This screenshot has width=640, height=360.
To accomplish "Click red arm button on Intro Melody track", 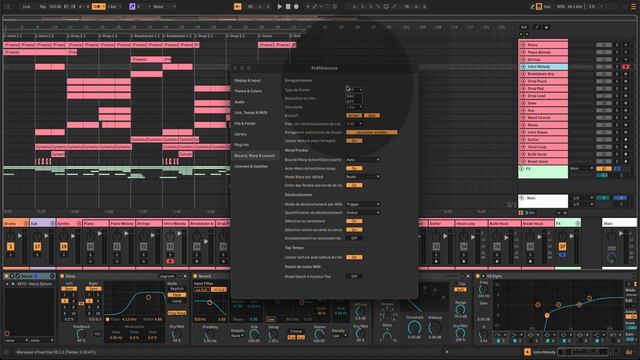I will pos(625,67).
